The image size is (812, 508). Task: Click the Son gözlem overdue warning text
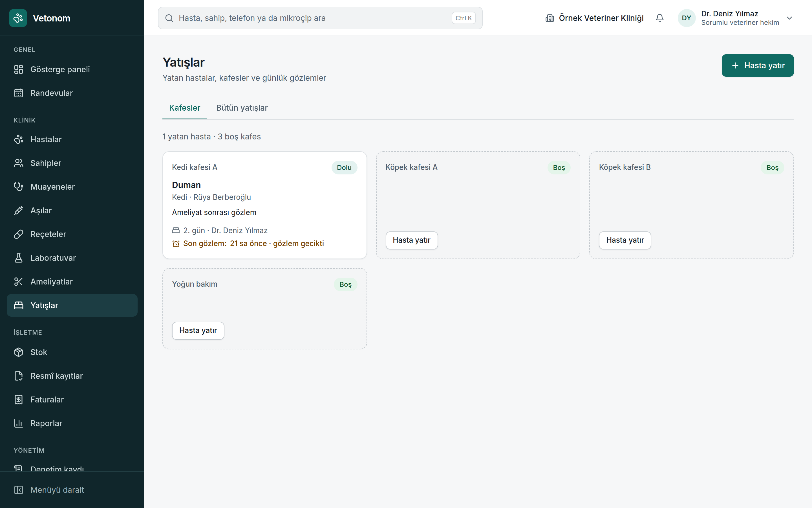(x=253, y=244)
